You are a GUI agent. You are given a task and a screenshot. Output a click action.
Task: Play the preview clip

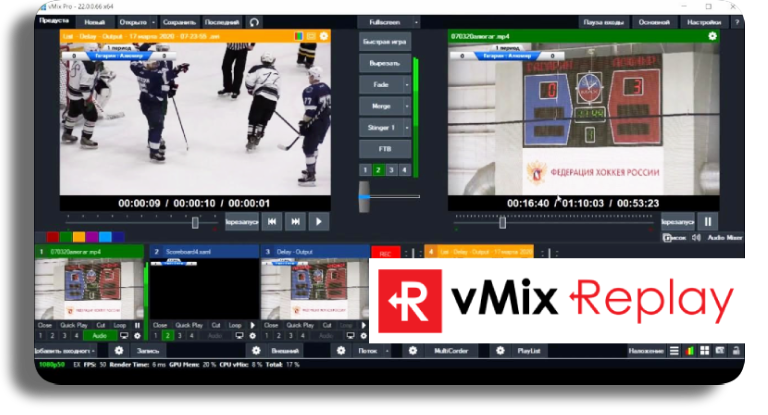tap(319, 222)
